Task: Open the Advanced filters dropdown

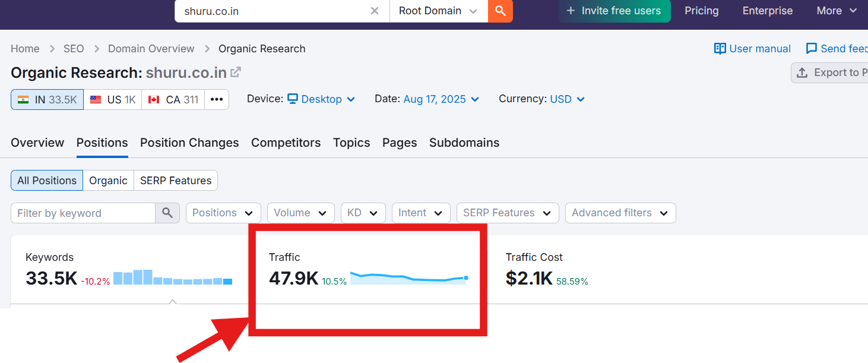Action: click(620, 213)
